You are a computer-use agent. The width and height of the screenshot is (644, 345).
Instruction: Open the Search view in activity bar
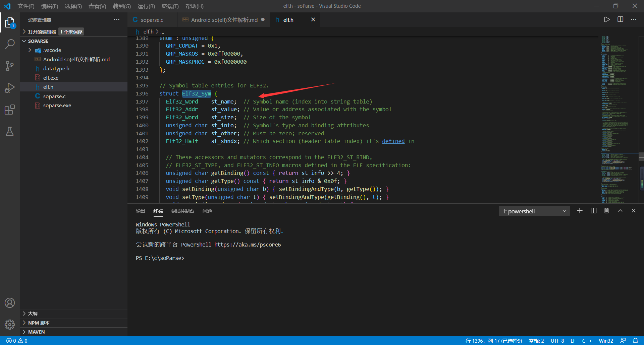pyautogui.click(x=10, y=44)
